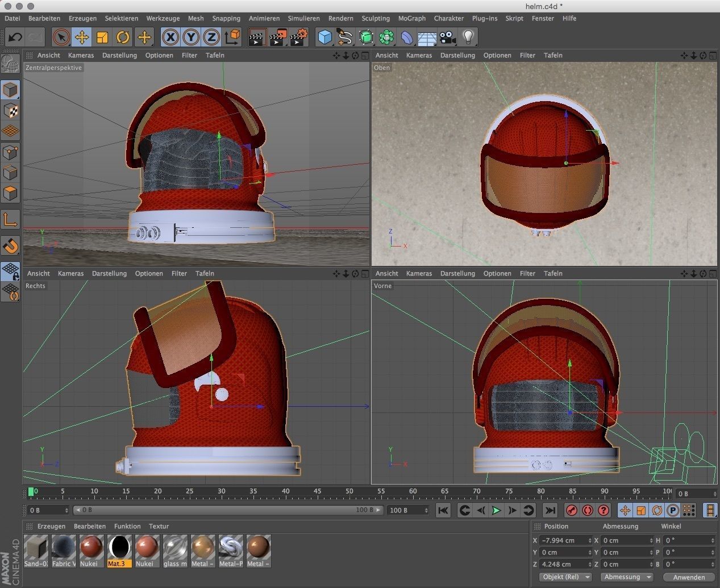Go to the previous keyframe

click(x=464, y=510)
